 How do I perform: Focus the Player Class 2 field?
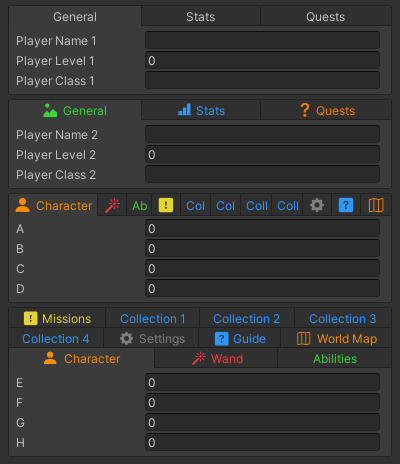tap(262, 174)
